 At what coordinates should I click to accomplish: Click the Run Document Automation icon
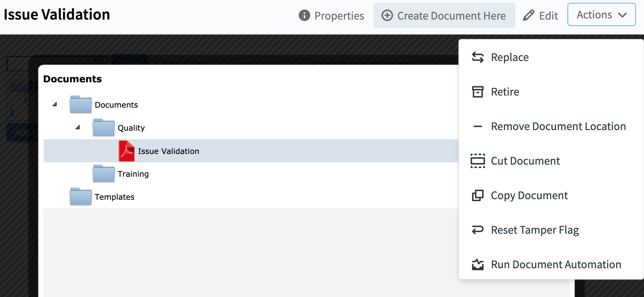(478, 264)
